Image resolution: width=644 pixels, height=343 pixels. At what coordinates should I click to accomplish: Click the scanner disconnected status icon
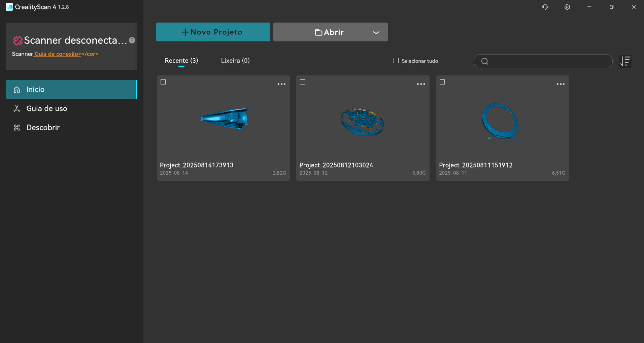18,41
